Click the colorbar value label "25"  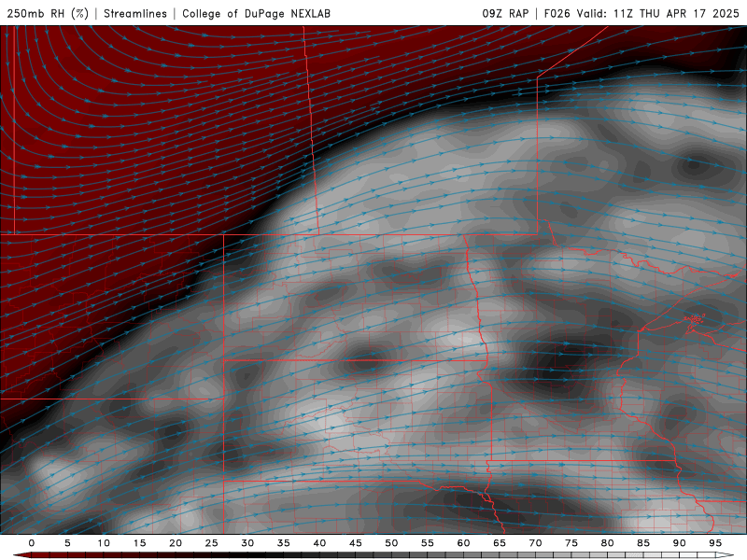click(211, 543)
